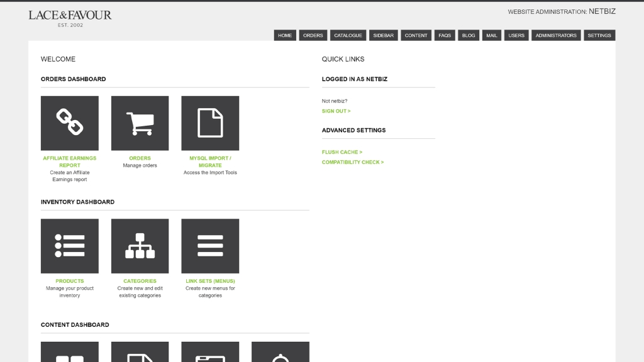
Task: Open the Affiliate Earnings Report chain icon
Action: click(x=70, y=123)
